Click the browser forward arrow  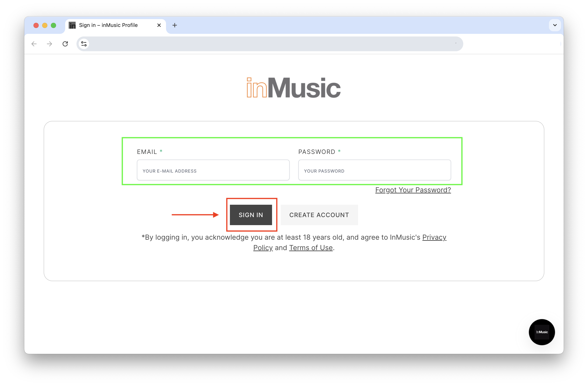pos(50,44)
